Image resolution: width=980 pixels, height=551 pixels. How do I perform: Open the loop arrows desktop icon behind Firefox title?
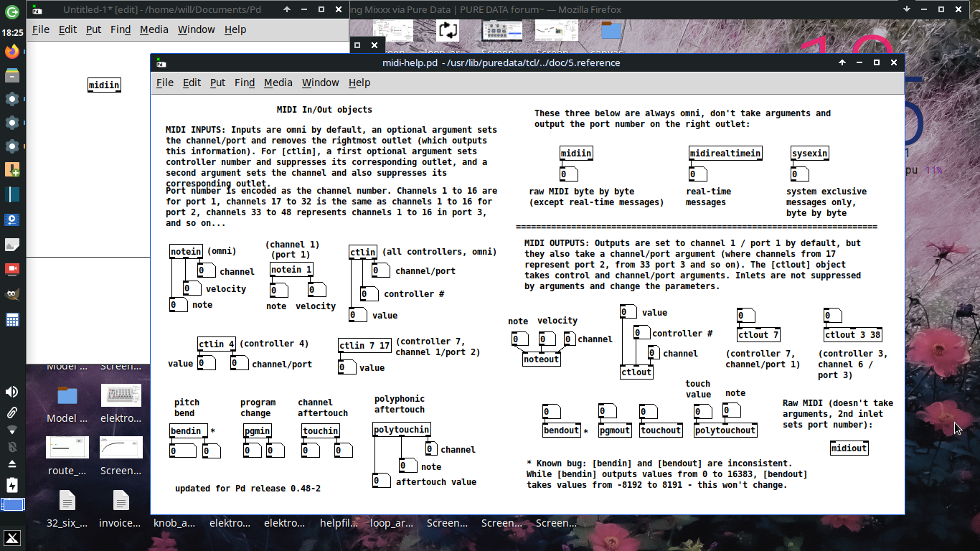pyautogui.click(x=448, y=30)
